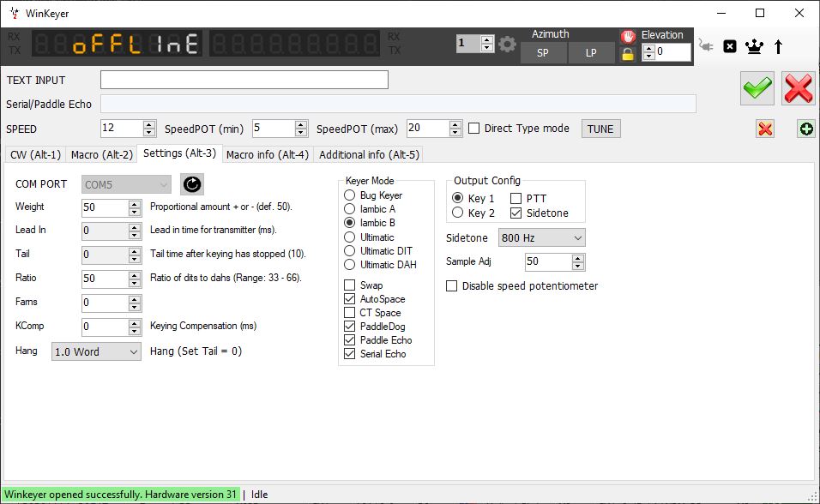Select Key 2 output
The width and height of the screenshot is (820, 504).
tap(457, 213)
